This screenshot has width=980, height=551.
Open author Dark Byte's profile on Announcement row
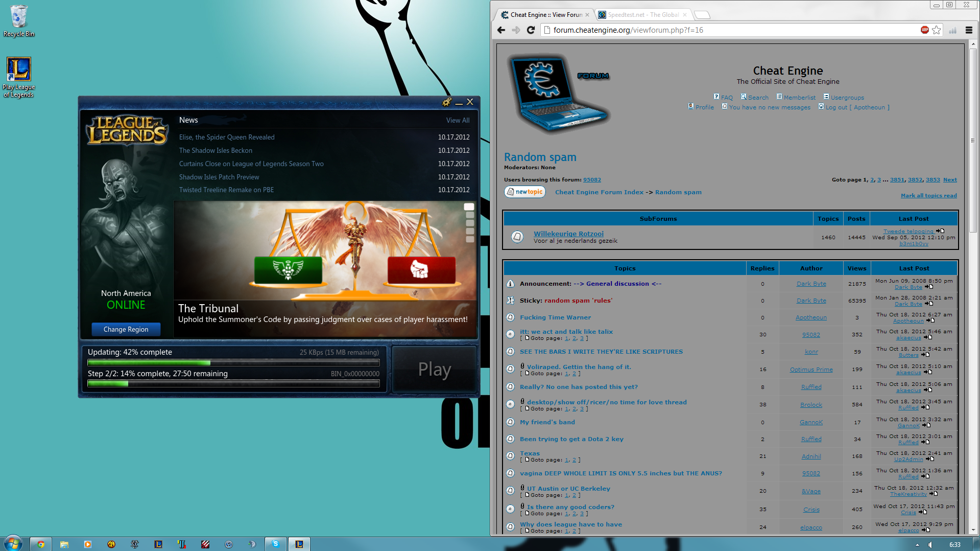click(x=811, y=284)
